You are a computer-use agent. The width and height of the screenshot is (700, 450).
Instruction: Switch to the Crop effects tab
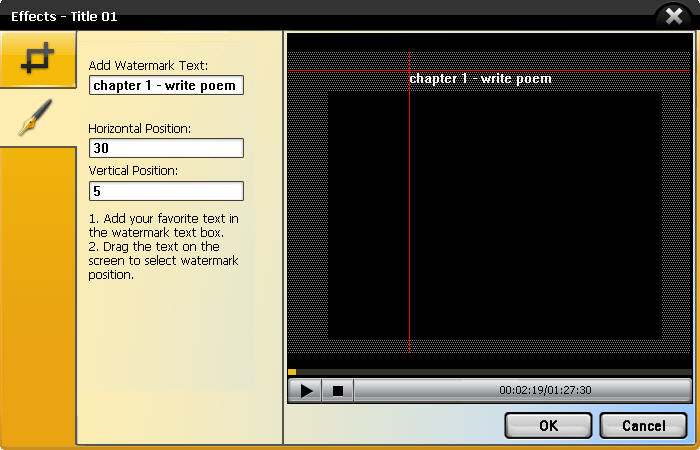point(38,58)
